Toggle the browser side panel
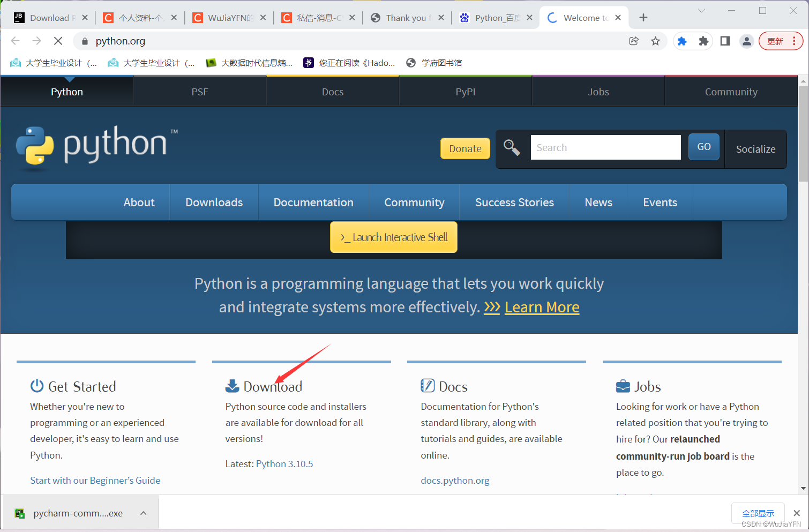 [725, 41]
